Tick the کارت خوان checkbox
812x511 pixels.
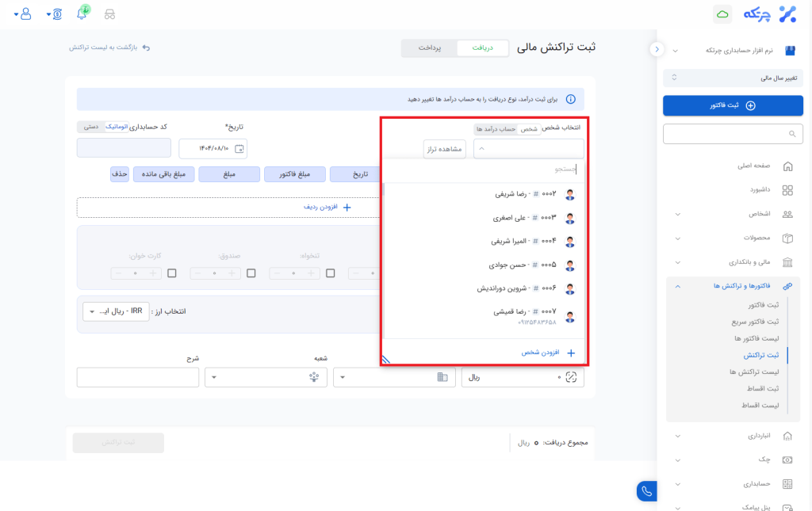tap(172, 273)
